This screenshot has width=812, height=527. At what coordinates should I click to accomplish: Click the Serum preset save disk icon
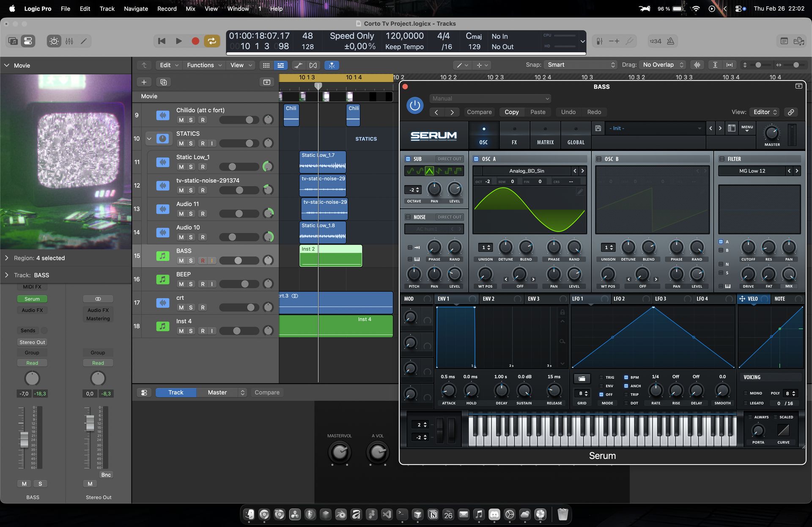tap(598, 128)
